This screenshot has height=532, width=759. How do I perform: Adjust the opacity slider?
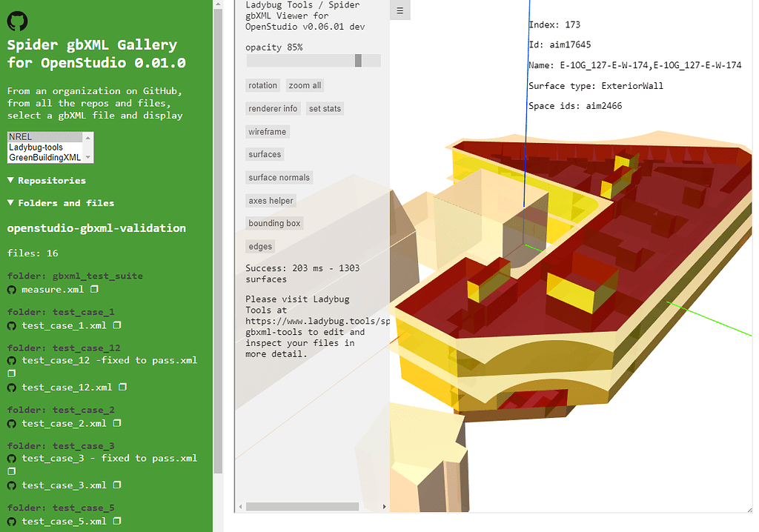coord(358,60)
